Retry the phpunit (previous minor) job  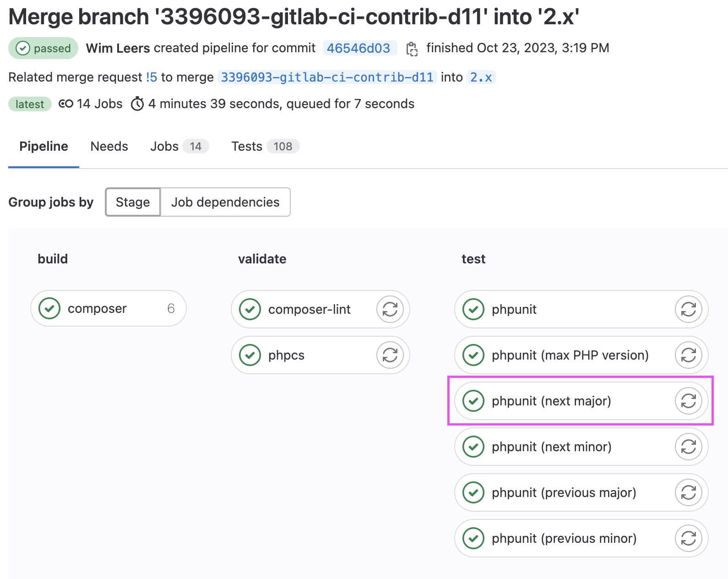688,538
